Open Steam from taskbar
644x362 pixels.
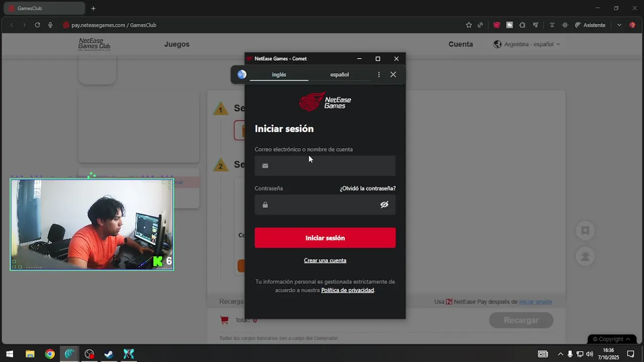pos(109,354)
